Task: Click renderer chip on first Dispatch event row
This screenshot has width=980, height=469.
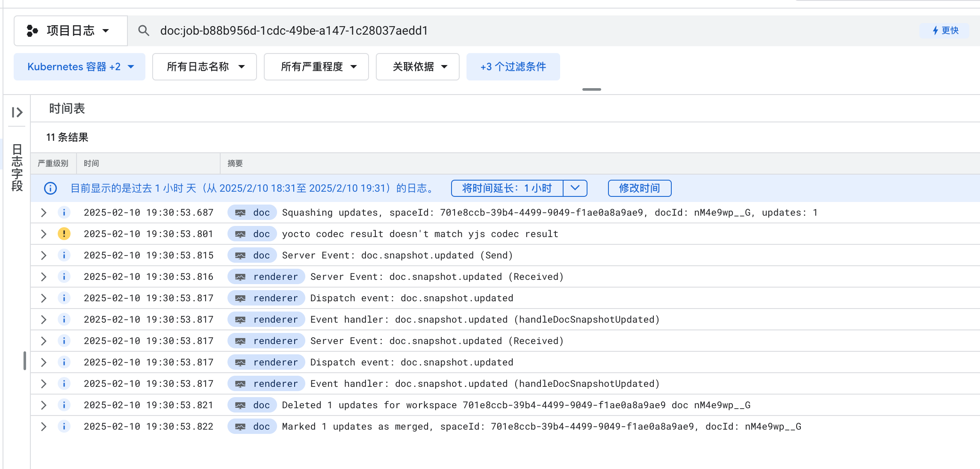Action: (x=266, y=298)
